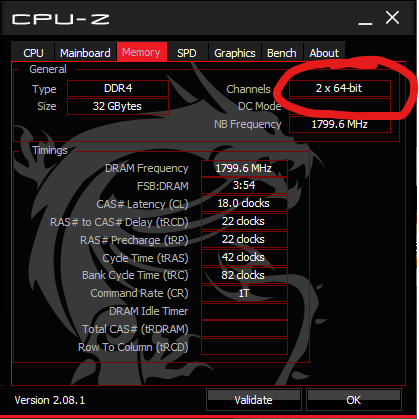Click the empty DC Mode field
This screenshot has height=419, width=419.
point(340,106)
